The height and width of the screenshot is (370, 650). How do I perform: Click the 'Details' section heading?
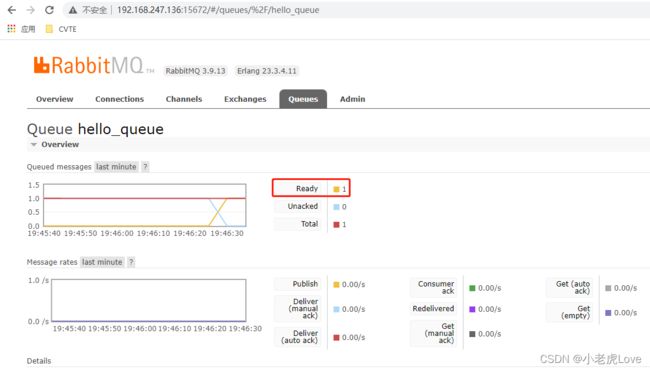pos(39,361)
